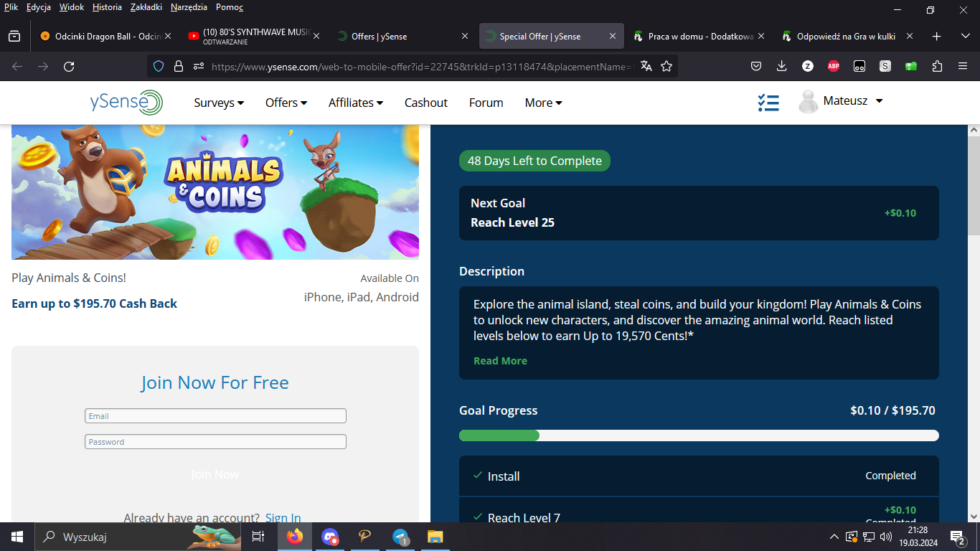Viewport: 980px width, 551px height.
Task: Reload the current page
Action: click(x=69, y=66)
